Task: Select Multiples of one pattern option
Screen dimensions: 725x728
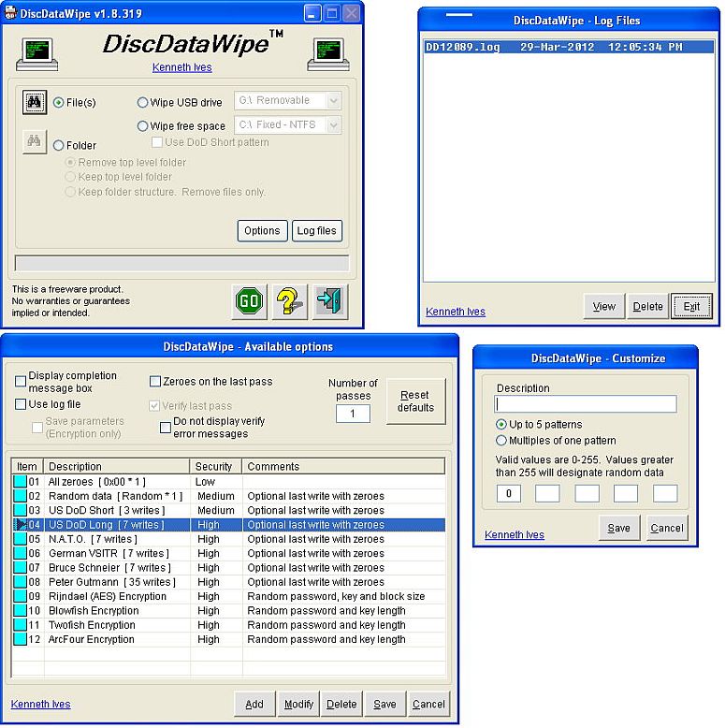Action: 501,440
